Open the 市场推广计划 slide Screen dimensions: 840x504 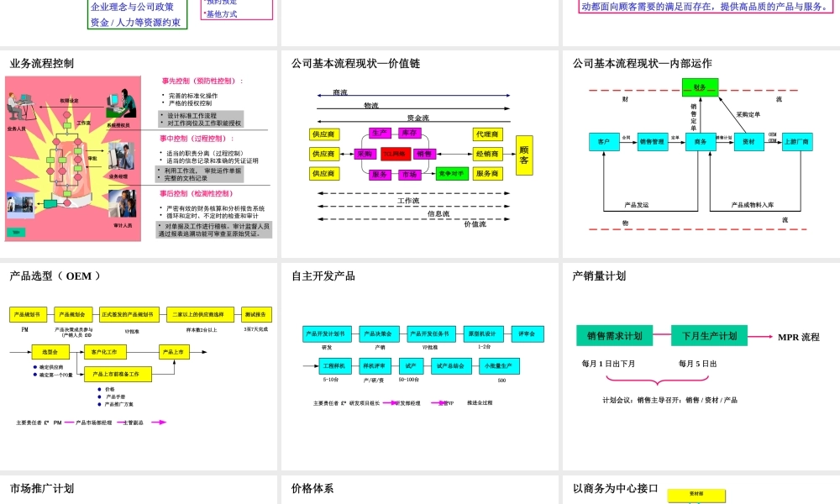click(x=139, y=490)
